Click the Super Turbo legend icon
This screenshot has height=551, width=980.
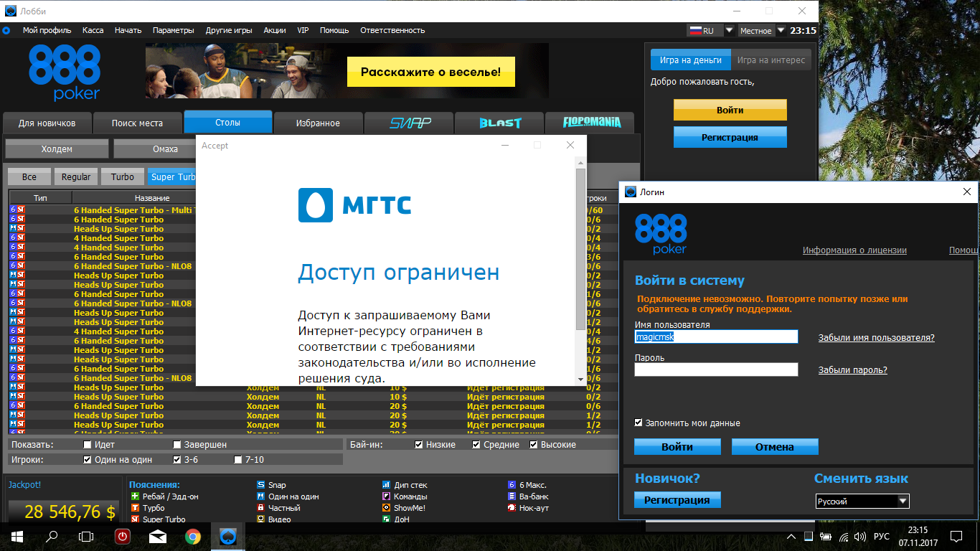point(134,519)
